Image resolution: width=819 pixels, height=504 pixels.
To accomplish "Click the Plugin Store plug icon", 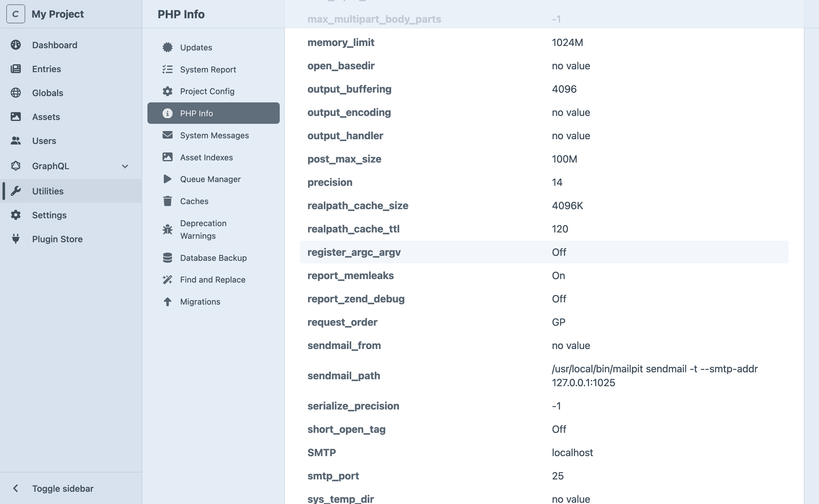I will (x=16, y=239).
